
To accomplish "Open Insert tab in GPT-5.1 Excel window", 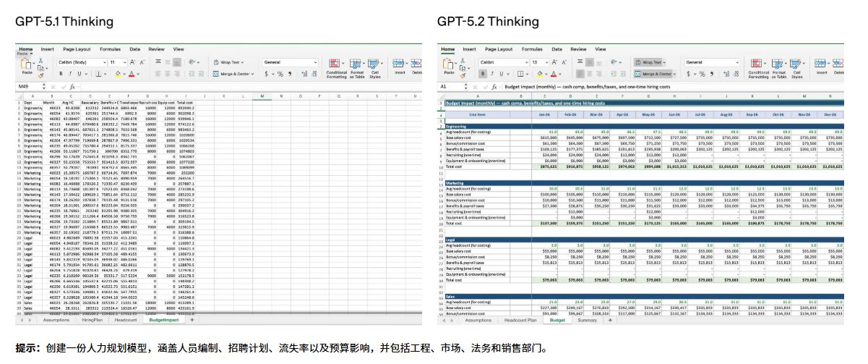I will tap(47, 49).
